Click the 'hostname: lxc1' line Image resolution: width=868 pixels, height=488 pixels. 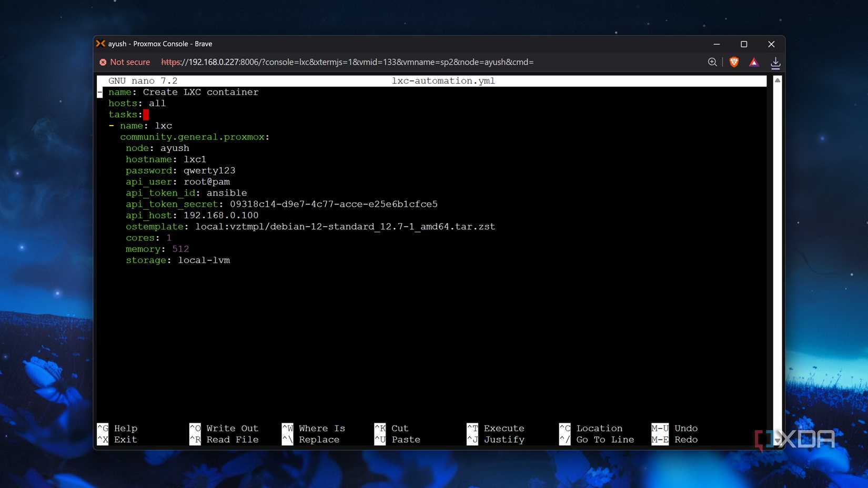[166, 159]
